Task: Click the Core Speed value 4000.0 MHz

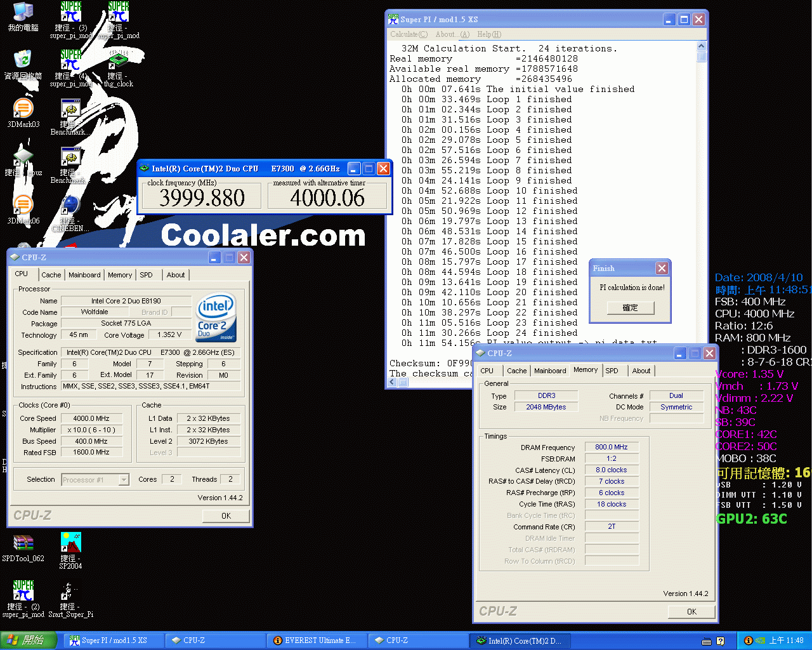Action: 91,418
